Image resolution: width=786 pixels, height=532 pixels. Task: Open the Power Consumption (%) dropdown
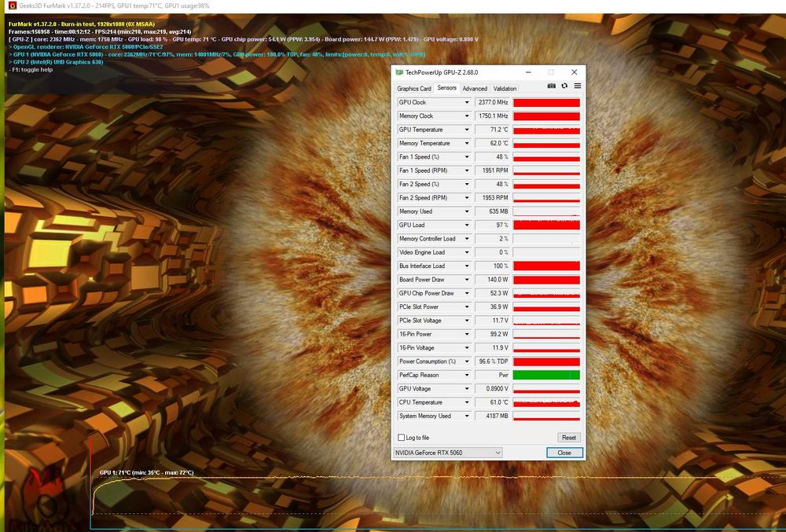467,361
